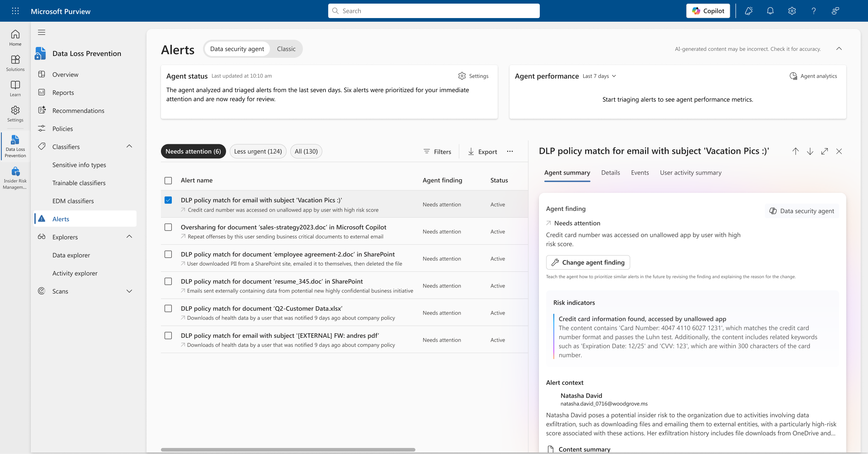The image size is (868, 454).
Task: Open Activity explorer
Action: pyautogui.click(x=75, y=273)
